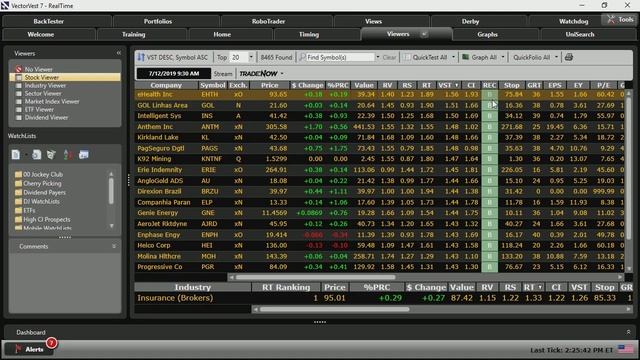Viewport: 640px width, 360px height.
Task: Open the TradeNow dropdown arrow
Action: pyautogui.click(x=282, y=73)
